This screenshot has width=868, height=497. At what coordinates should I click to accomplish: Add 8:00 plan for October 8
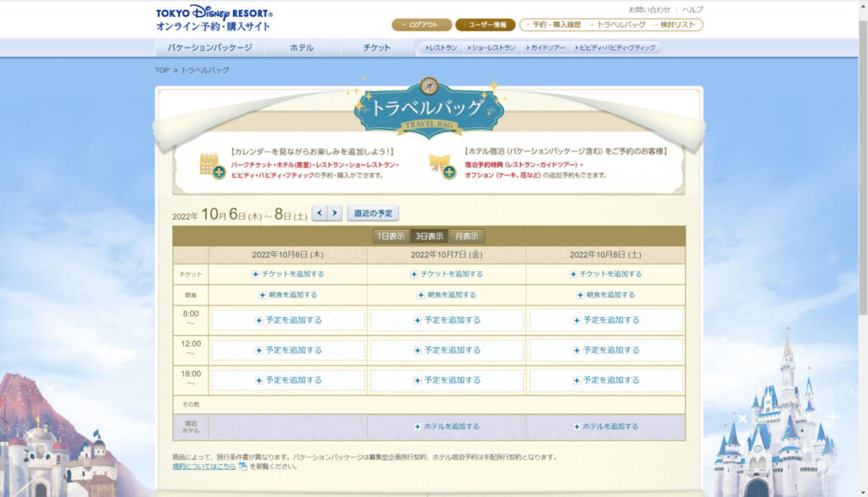pyautogui.click(x=606, y=321)
